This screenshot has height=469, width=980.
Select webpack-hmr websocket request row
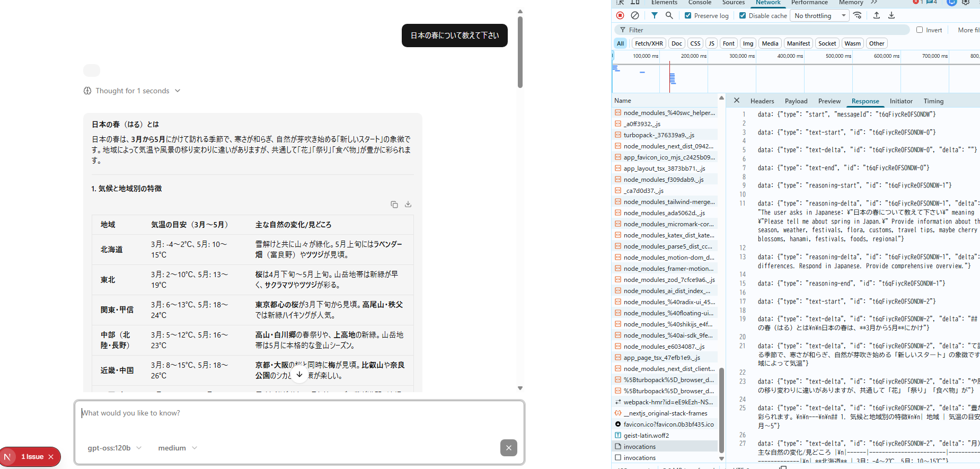[x=665, y=402]
